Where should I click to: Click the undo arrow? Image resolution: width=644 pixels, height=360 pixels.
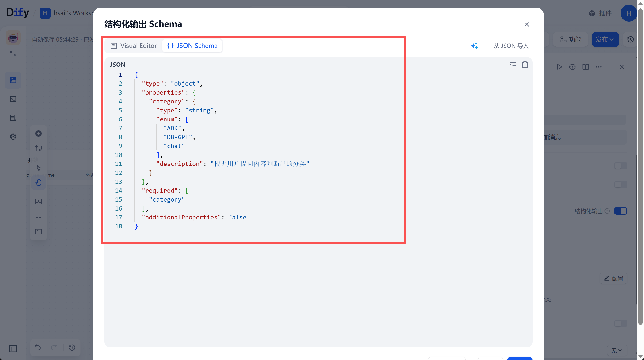[38, 348]
